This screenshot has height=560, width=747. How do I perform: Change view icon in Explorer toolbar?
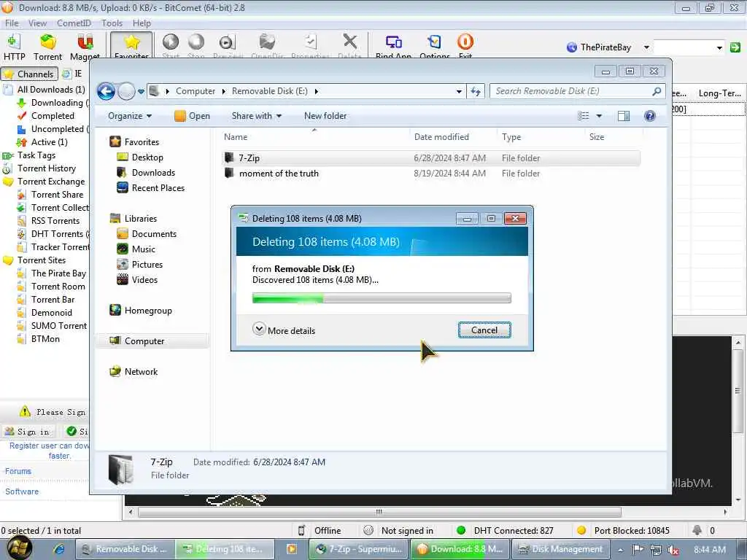coord(583,116)
